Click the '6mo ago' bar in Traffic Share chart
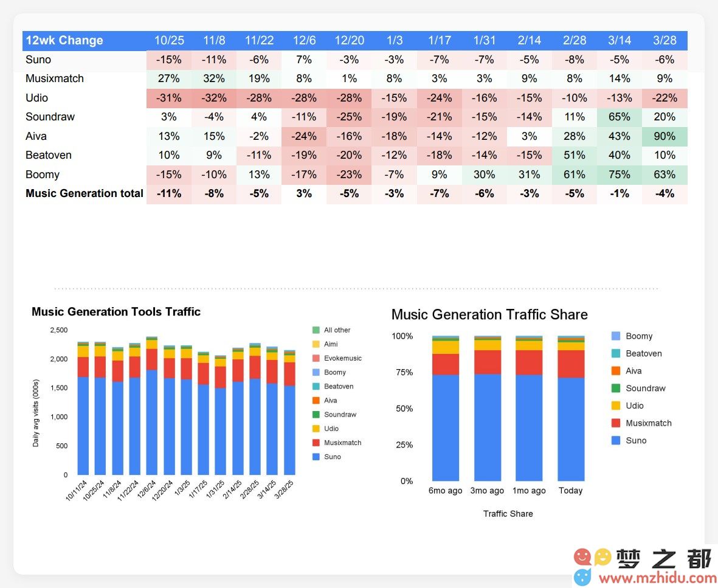Screen dimensions: 718x588 446,408
